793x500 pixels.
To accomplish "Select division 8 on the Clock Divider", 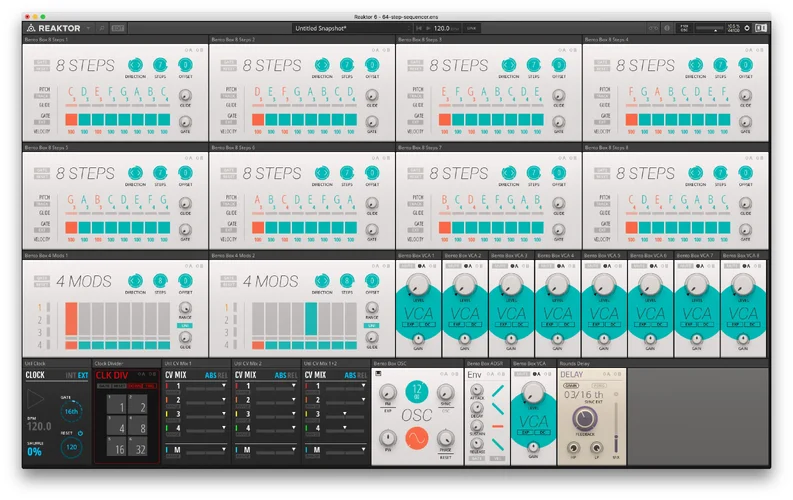I will [x=138, y=426].
